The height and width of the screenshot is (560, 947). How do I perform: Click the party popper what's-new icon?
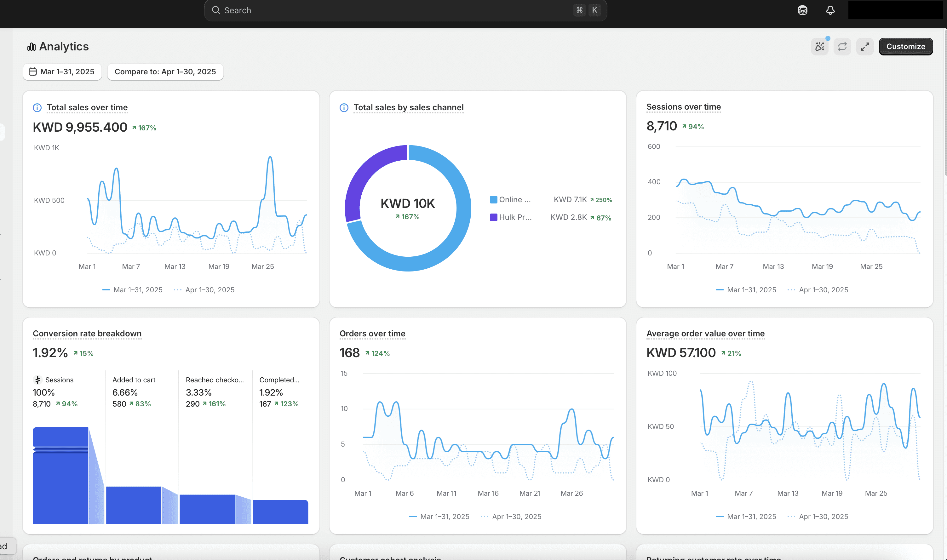tap(819, 46)
